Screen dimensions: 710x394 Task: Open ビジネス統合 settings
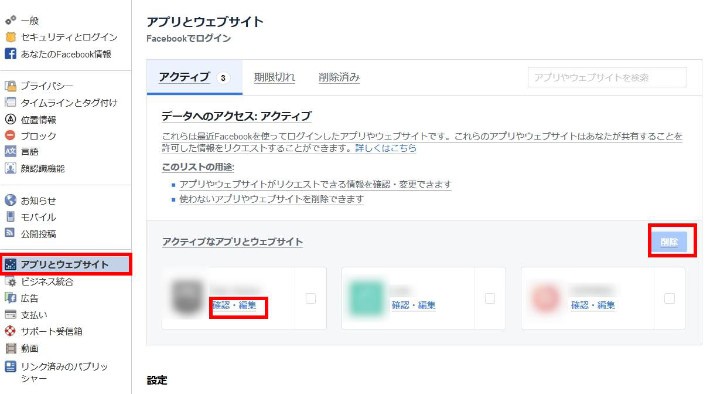47,282
